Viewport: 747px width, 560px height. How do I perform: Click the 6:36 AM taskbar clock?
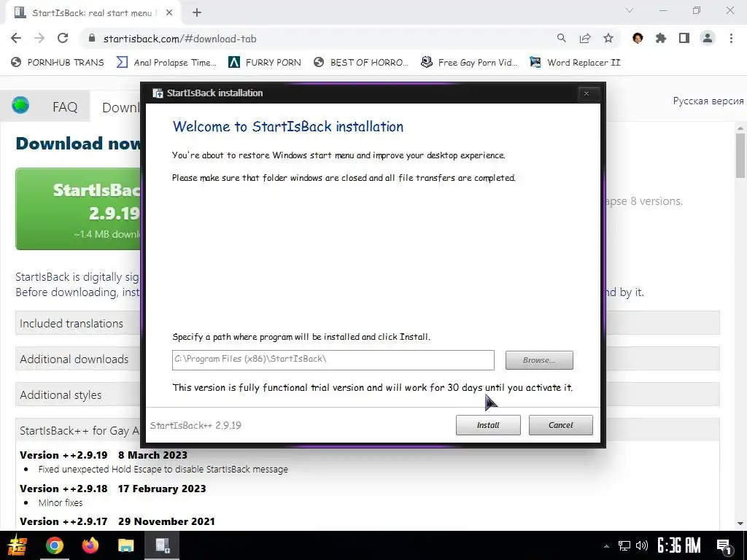coord(679,545)
